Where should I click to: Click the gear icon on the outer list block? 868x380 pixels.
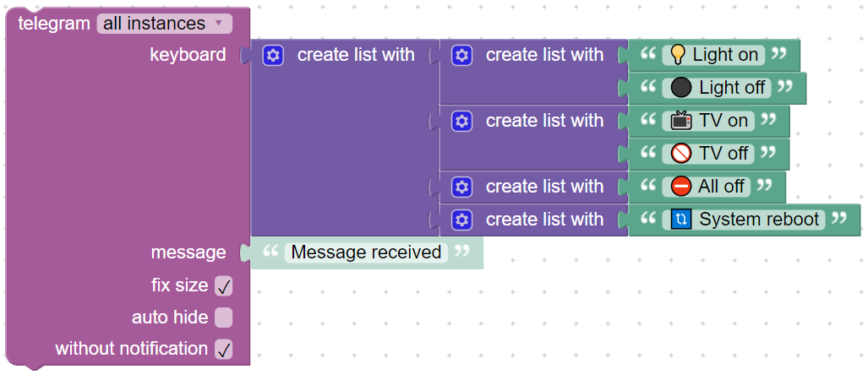tap(272, 56)
